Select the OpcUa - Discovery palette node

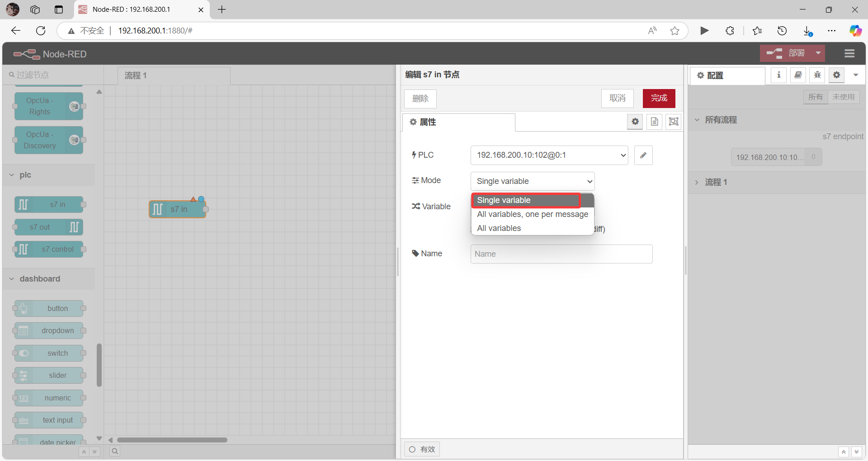[49, 140]
